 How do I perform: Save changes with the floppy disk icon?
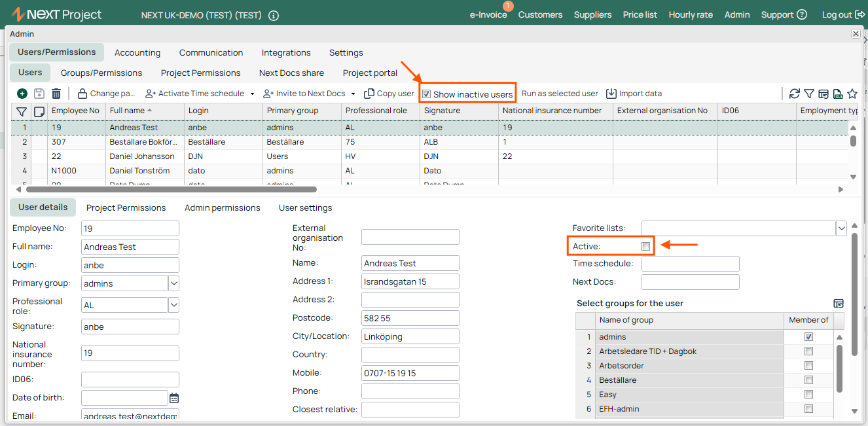[x=39, y=94]
